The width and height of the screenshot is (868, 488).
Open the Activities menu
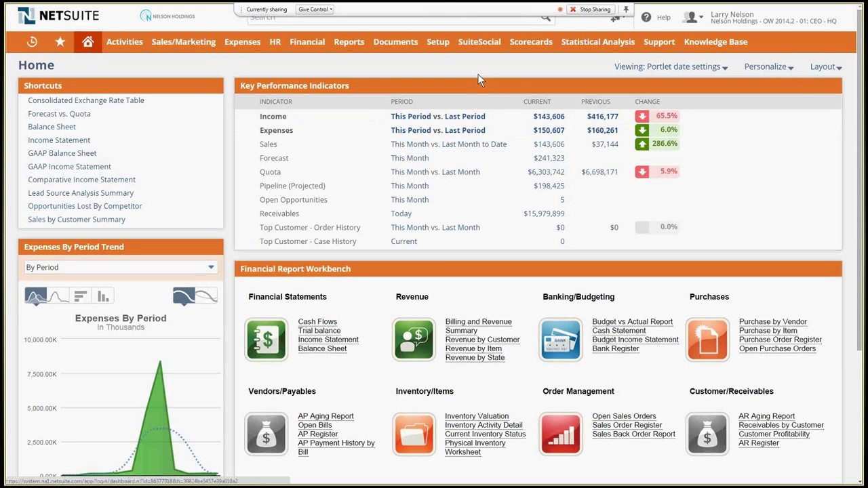point(124,42)
